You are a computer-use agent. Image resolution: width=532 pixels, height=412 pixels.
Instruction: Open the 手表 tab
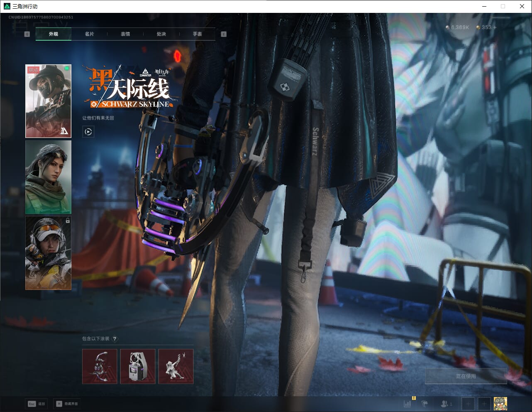coord(197,34)
